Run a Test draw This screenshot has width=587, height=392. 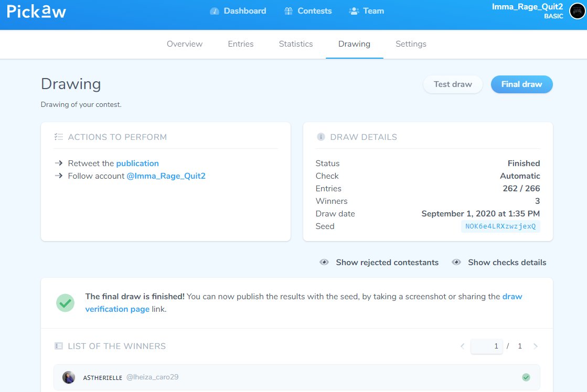click(x=453, y=84)
